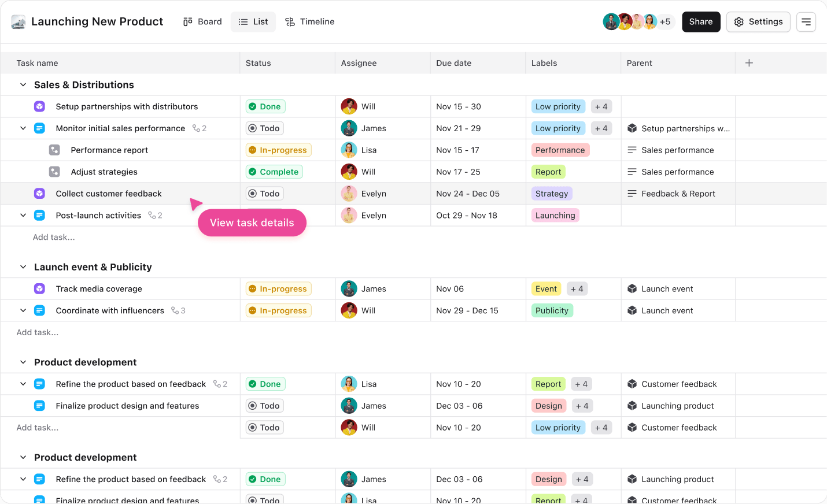Image resolution: width=827 pixels, height=504 pixels.
Task: Sort by the Due date column header
Action: tap(453, 63)
